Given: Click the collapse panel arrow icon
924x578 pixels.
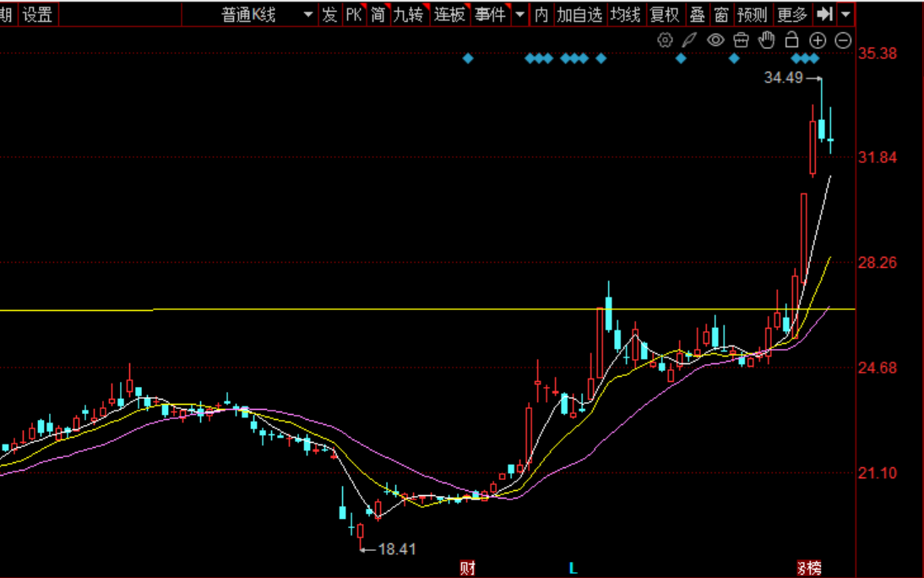Looking at the screenshot, I should point(825,14).
